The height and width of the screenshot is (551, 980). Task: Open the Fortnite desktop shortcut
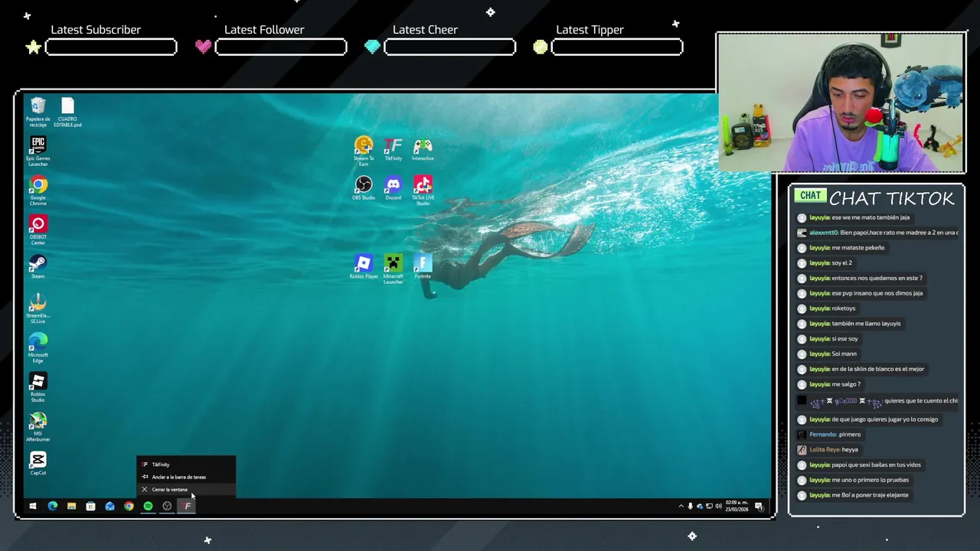click(x=423, y=267)
